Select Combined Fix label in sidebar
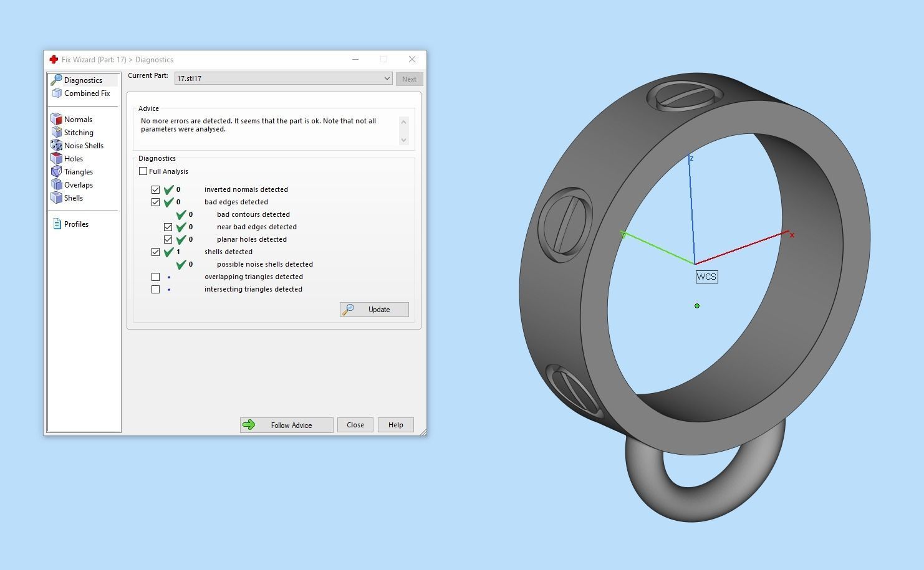 tap(87, 93)
